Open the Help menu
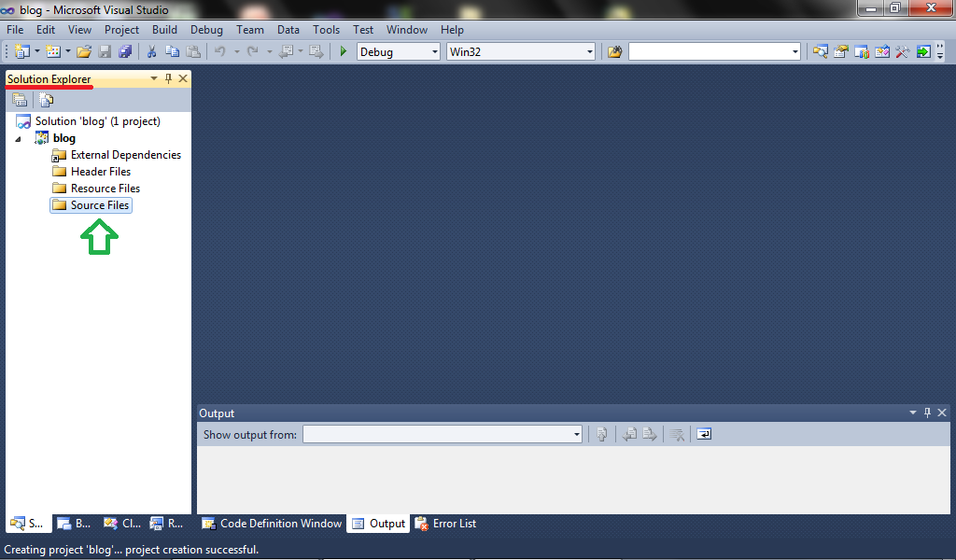 [x=452, y=29]
